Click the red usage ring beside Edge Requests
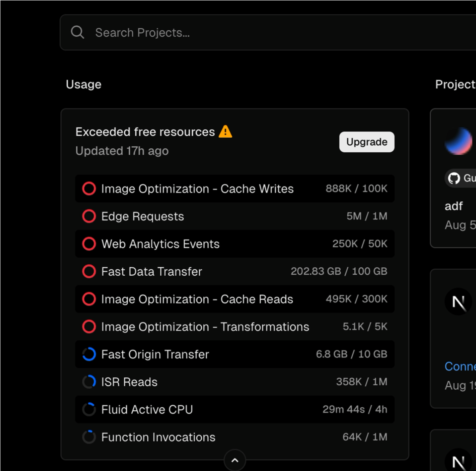Image resolution: width=476 pixels, height=471 pixels. click(x=89, y=216)
